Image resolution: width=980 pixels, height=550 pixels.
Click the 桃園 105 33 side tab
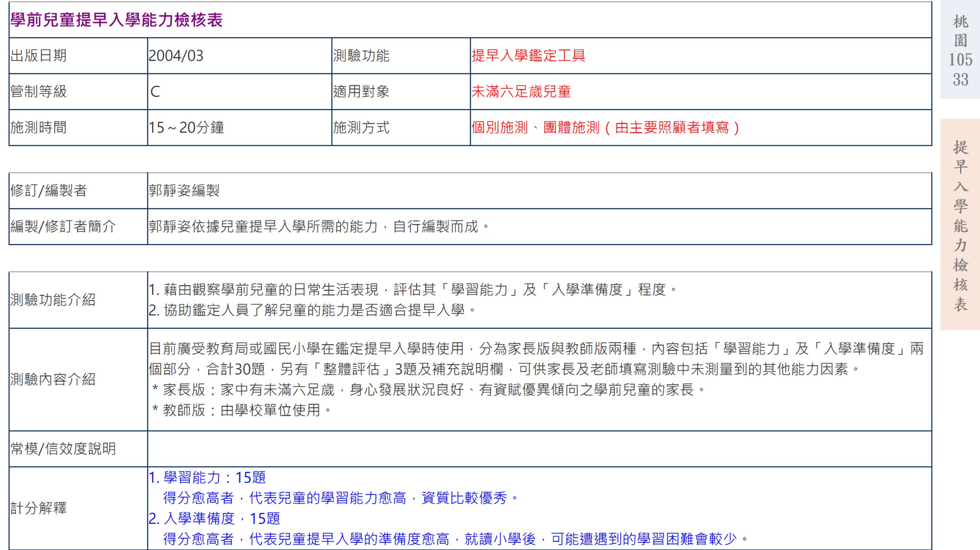960,50
